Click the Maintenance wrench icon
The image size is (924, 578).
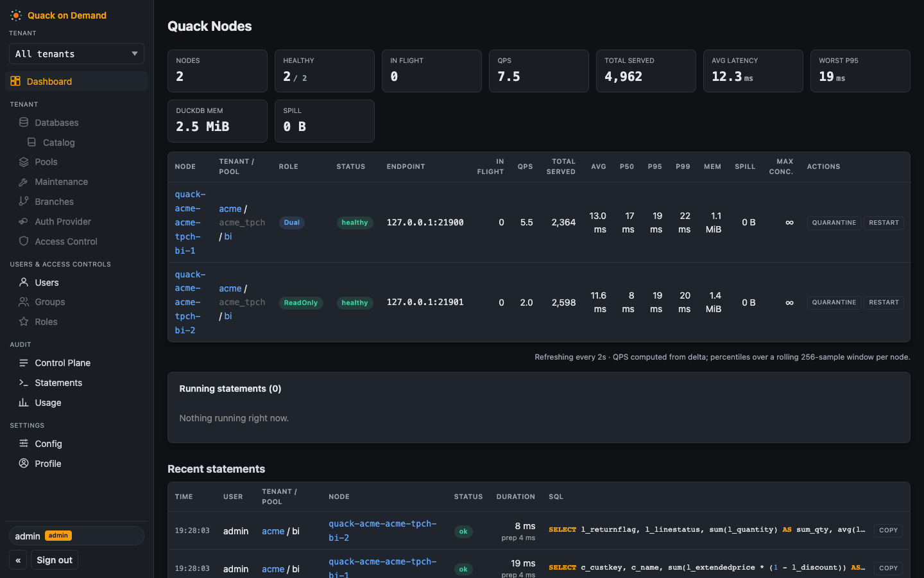click(x=24, y=182)
